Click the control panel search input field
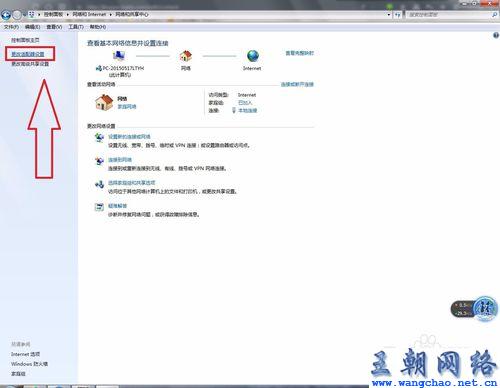Screen dimensions: 500x388 point(448,15)
